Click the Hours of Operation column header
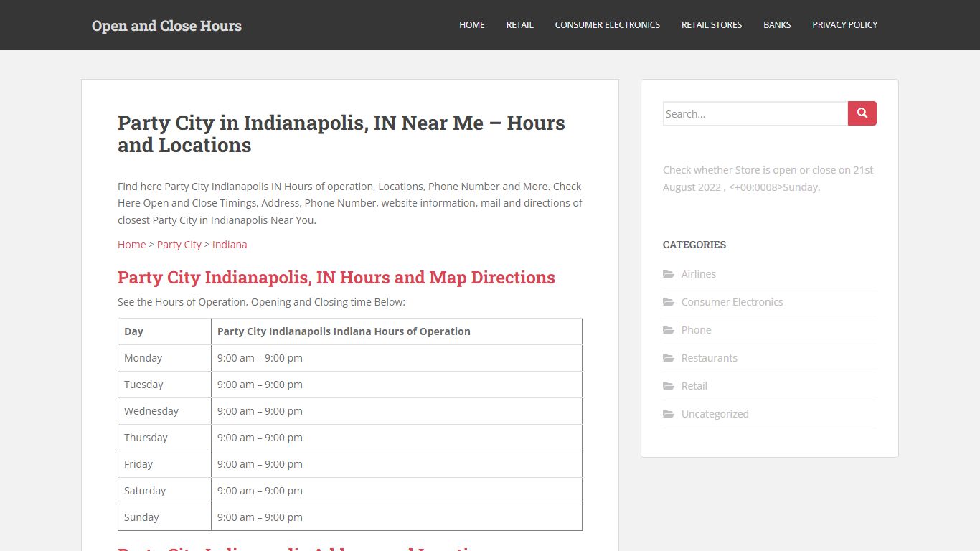 pos(396,331)
